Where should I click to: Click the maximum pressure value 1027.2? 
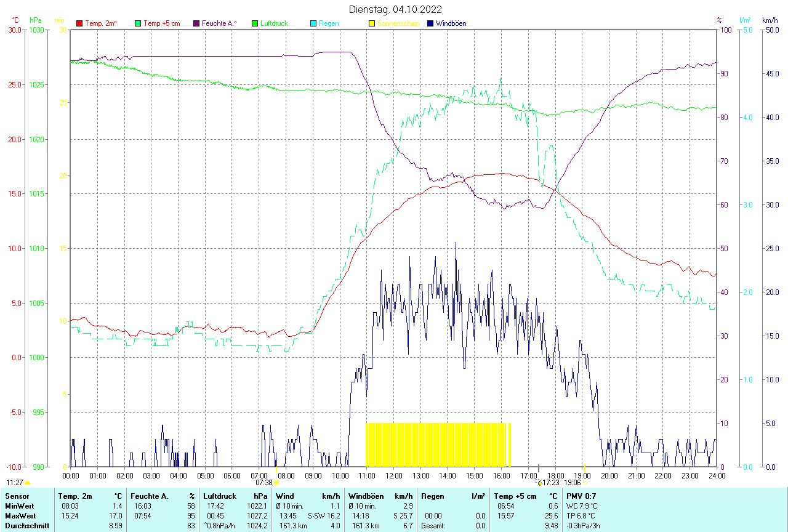coord(257,515)
